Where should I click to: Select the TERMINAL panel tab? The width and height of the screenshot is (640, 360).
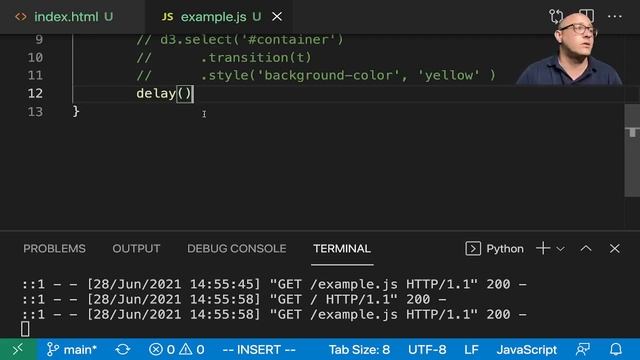click(342, 249)
